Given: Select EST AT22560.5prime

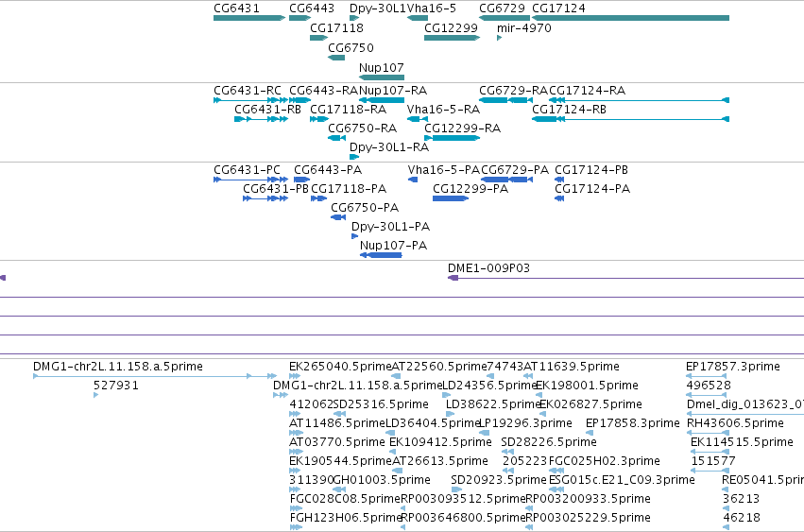Looking at the screenshot, I should click(439, 367).
